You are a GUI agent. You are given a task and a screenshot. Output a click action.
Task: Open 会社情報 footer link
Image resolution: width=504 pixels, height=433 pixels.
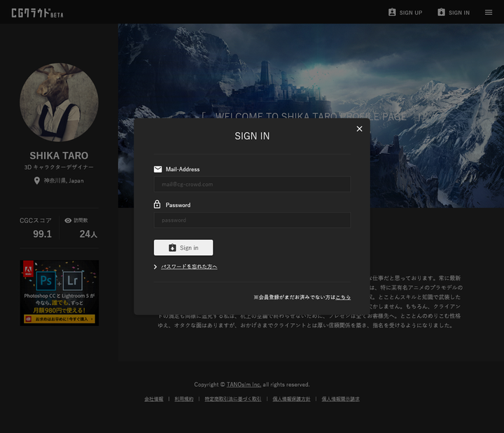(x=154, y=399)
